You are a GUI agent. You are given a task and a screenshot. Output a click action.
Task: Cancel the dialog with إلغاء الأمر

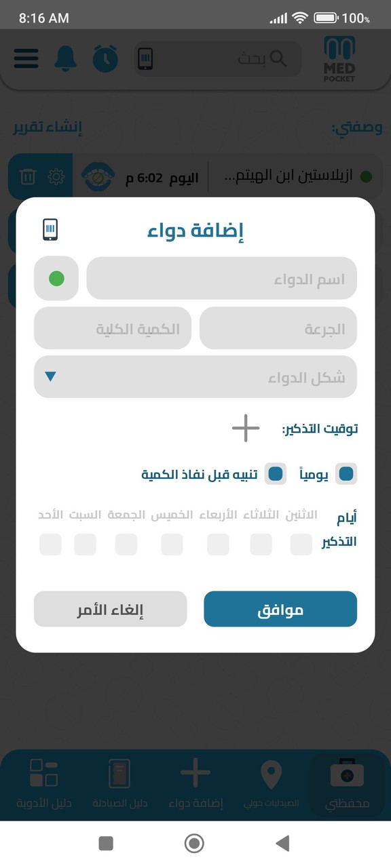point(110,609)
